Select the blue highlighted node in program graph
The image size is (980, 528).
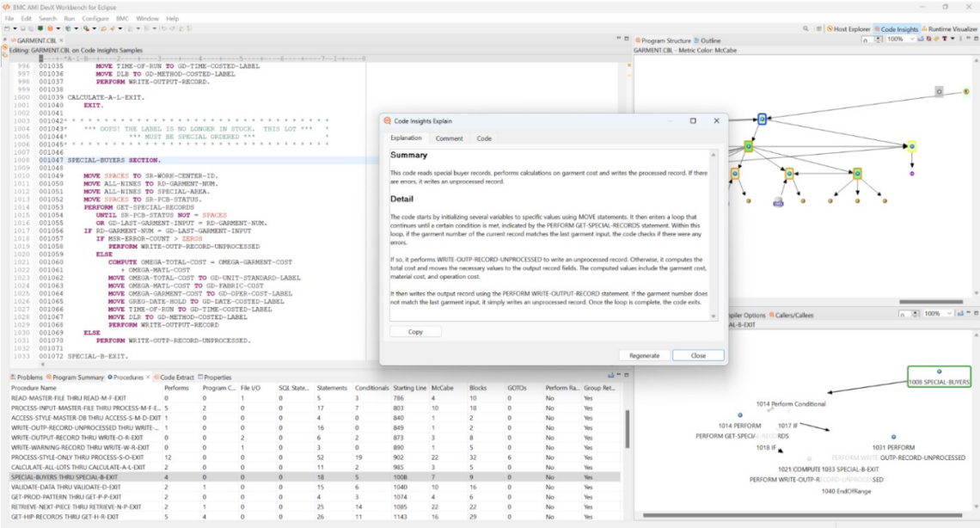point(762,119)
